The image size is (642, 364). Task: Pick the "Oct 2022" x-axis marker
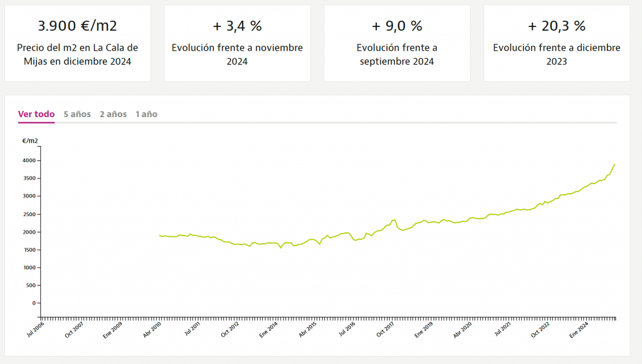541,330
